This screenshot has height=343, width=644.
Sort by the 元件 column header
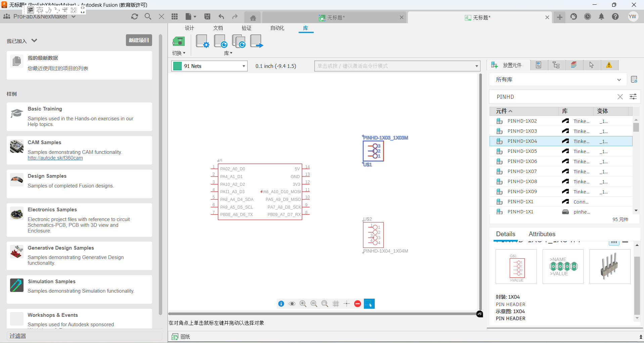click(x=524, y=111)
